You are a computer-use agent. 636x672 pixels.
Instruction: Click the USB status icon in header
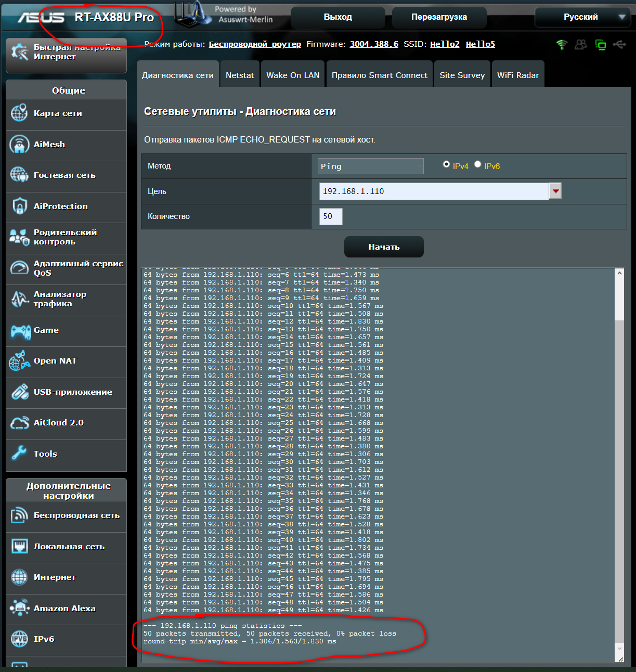click(x=619, y=45)
